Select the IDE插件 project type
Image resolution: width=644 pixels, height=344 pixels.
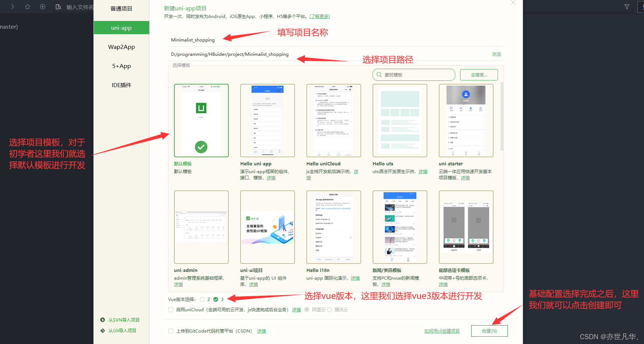coord(121,85)
